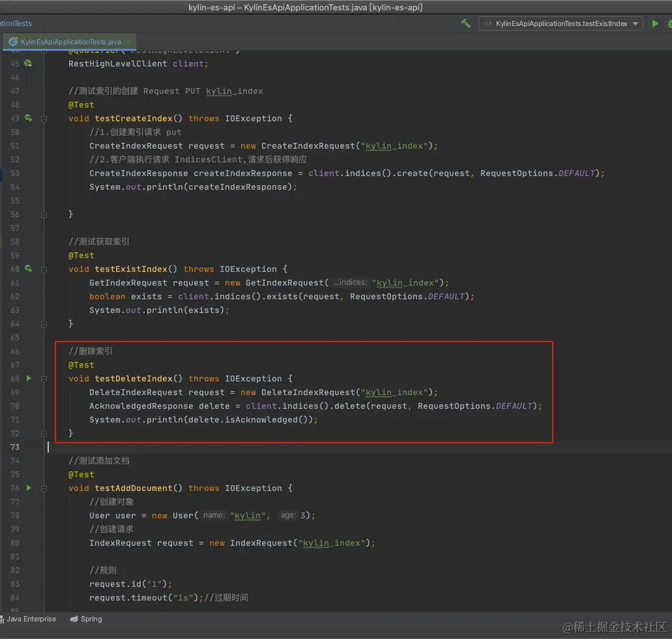The height and width of the screenshot is (639, 672).
Task: Run testExistIndex from its gutter icon
Action: pyautogui.click(x=28, y=269)
